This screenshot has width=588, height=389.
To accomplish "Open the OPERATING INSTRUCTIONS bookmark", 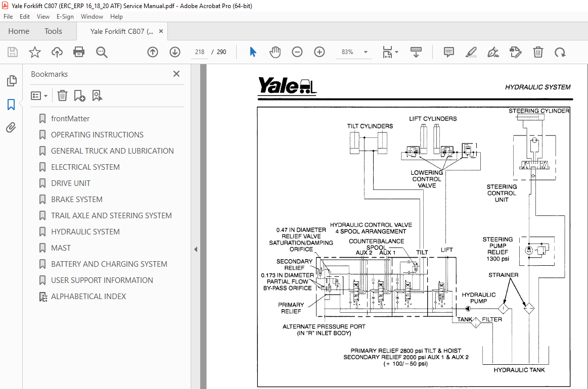I will pos(97,134).
